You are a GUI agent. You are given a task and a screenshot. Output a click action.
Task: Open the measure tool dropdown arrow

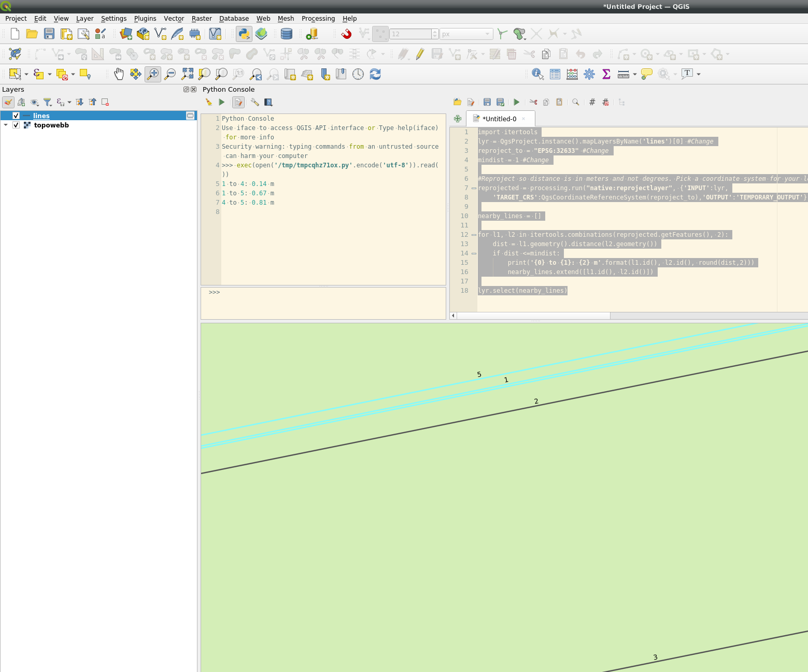634,74
